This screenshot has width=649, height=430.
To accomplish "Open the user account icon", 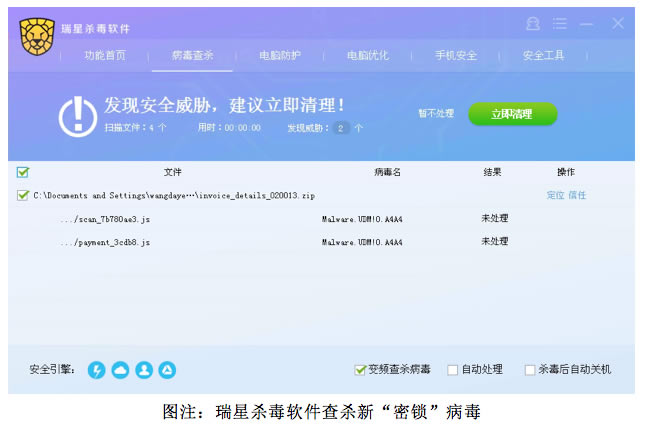I will (533, 24).
